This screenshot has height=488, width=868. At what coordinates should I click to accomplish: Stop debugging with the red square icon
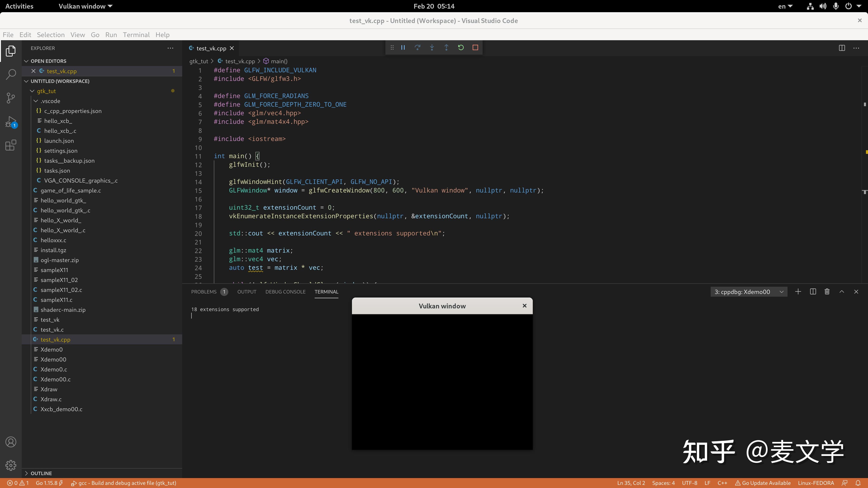point(475,47)
